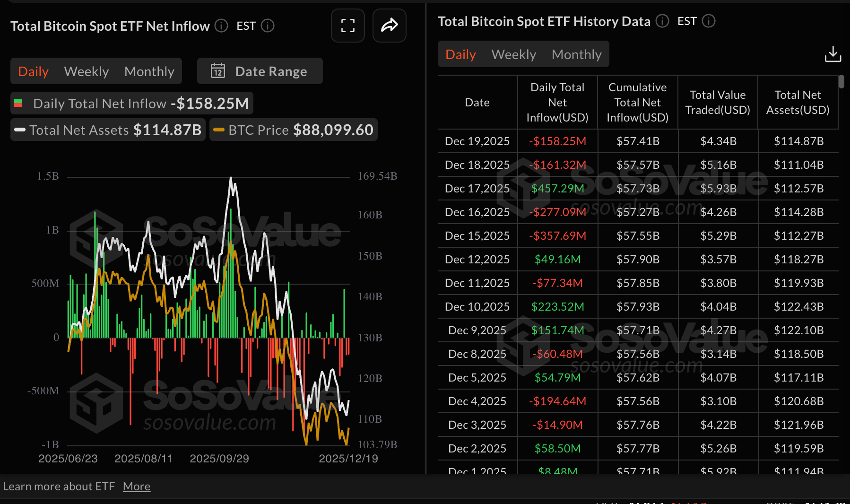Click the More link to learn about ETFs
Viewport: 850px width, 504px height.
tap(136, 486)
